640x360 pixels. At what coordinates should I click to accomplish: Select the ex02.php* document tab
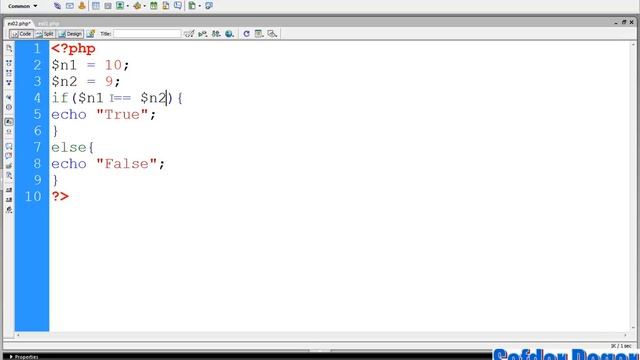19,24
